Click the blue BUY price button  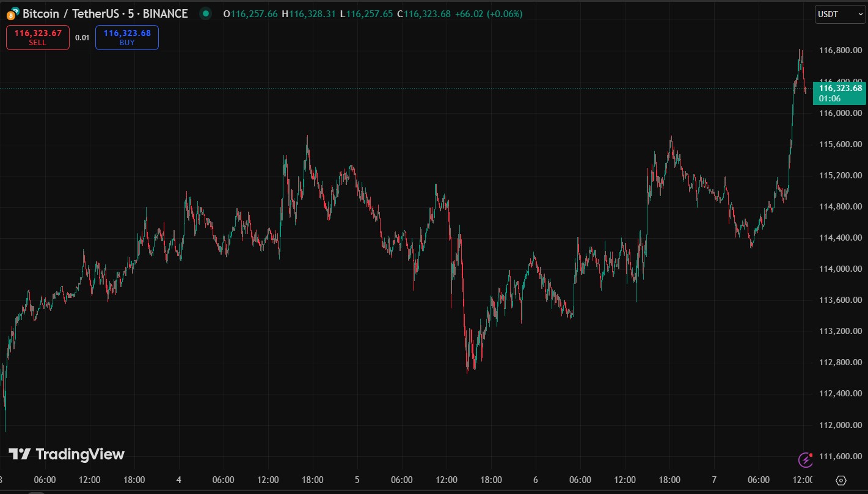(x=127, y=37)
